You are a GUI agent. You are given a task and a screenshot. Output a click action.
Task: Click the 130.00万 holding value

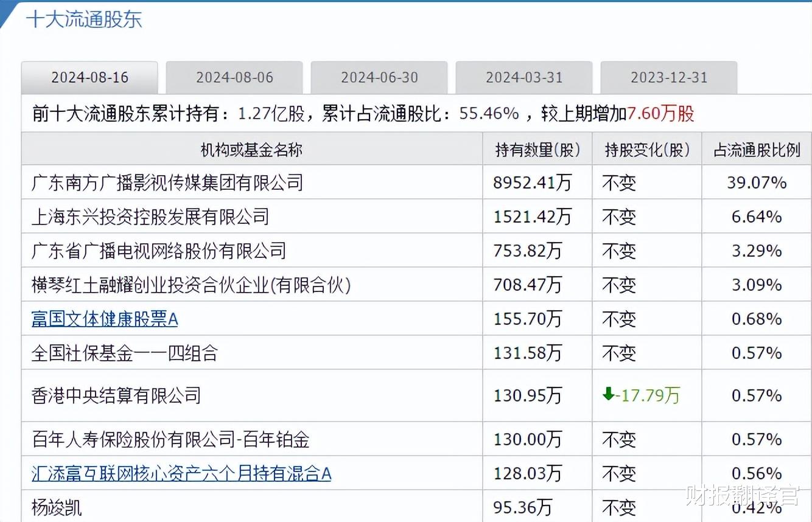[x=528, y=439]
